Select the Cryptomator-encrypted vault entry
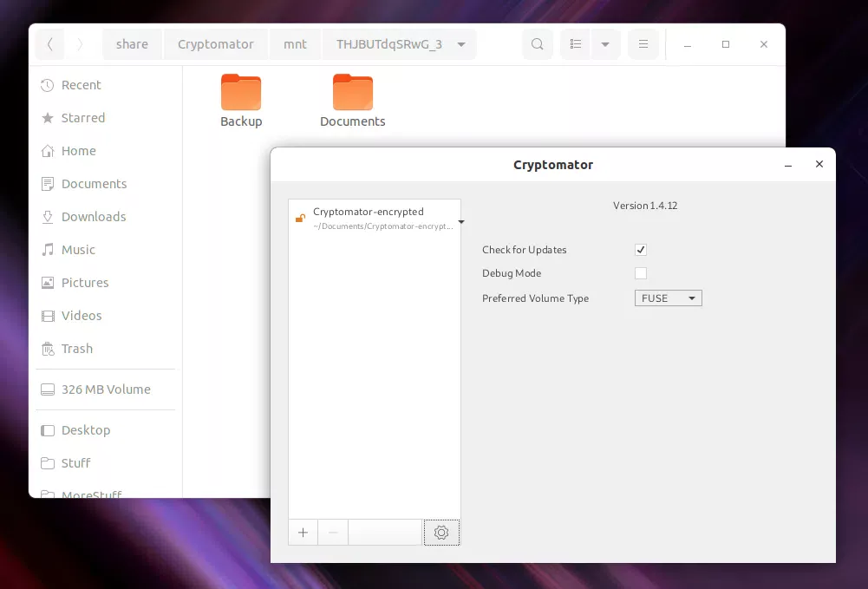The image size is (868, 589). pyautogui.click(x=373, y=218)
